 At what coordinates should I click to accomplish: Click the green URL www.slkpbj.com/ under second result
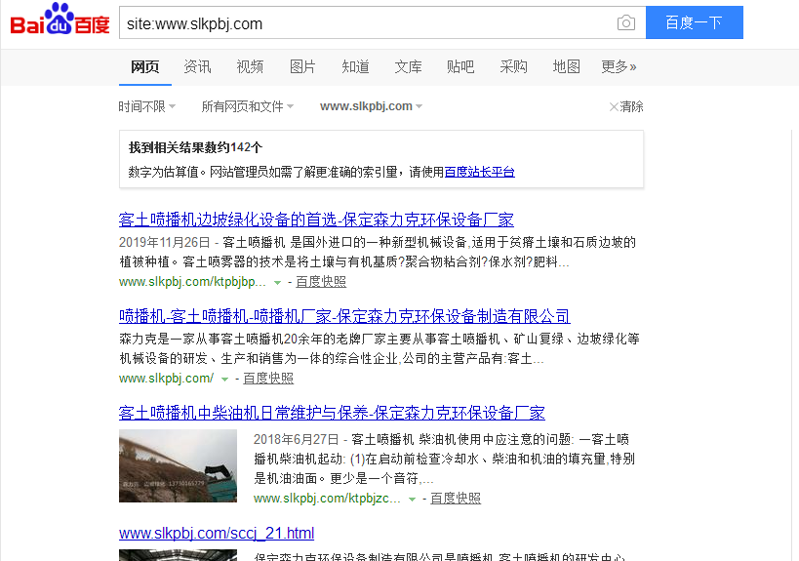[x=167, y=379]
